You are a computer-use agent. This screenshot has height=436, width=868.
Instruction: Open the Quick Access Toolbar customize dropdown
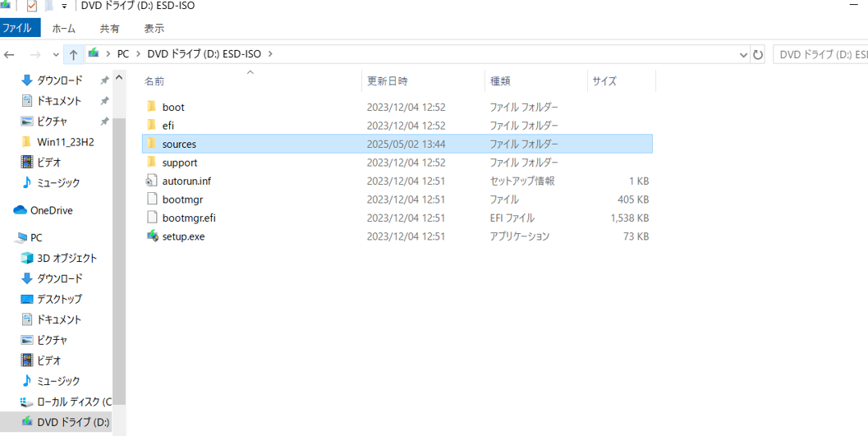click(x=64, y=6)
